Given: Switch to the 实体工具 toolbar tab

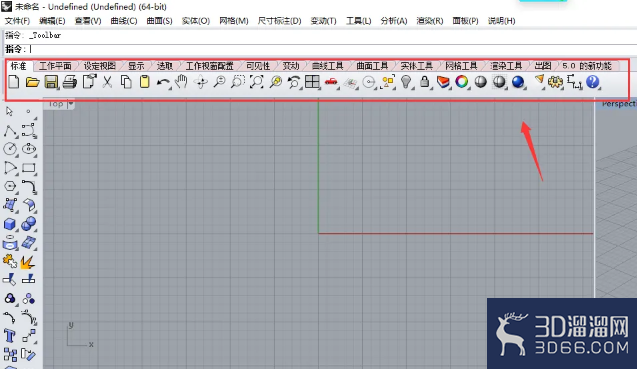Looking at the screenshot, I should [x=417, y=66].
